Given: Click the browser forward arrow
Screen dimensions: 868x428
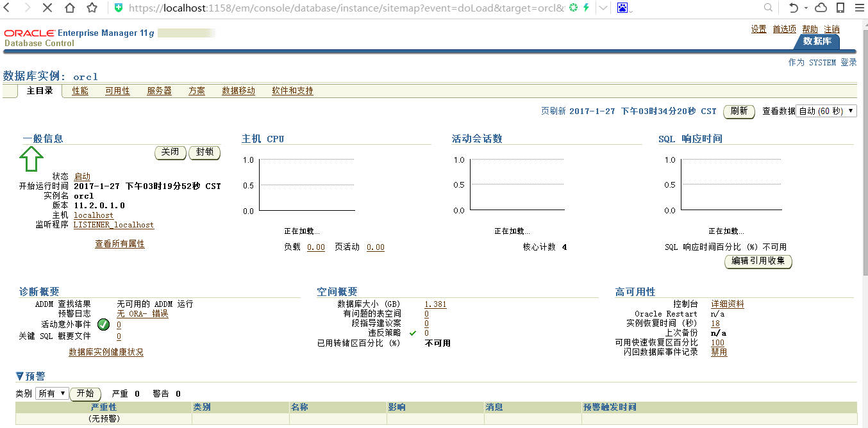Looking at the screenshot, I should (27, 8).
